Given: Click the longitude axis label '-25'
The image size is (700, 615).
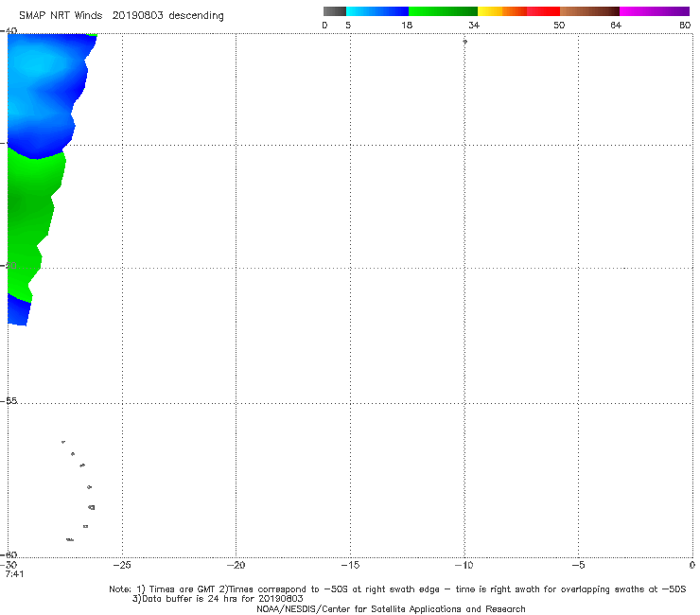Looking at the screenshot, I should (122, 565).
